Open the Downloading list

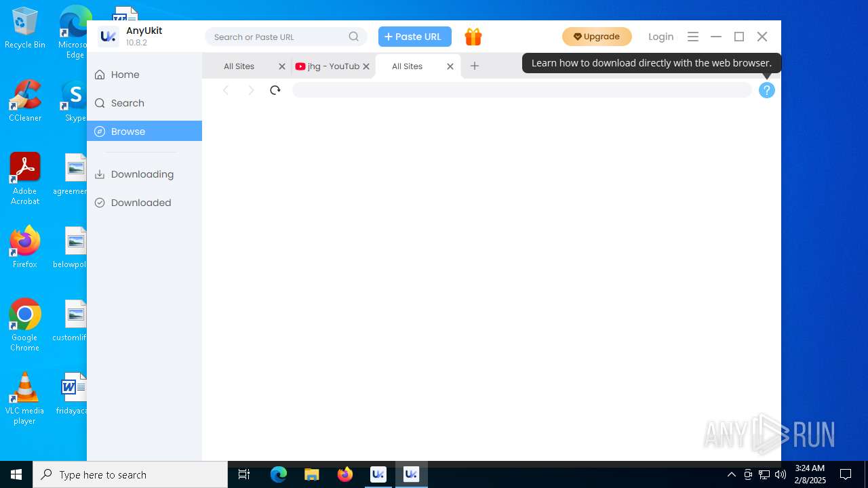144,174
